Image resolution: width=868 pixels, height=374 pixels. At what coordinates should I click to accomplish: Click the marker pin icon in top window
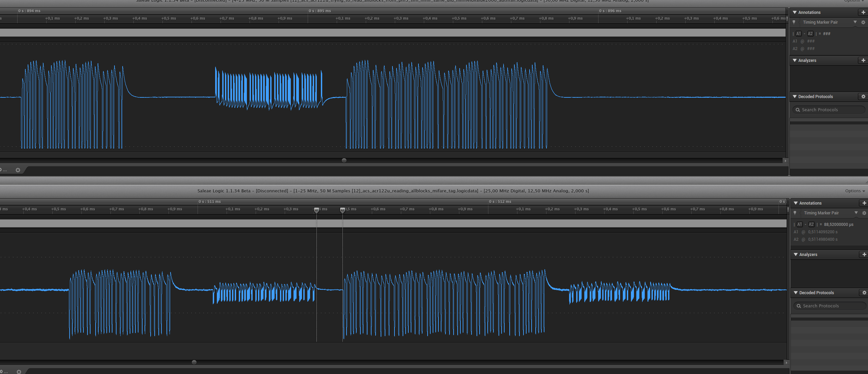[794, 22]
